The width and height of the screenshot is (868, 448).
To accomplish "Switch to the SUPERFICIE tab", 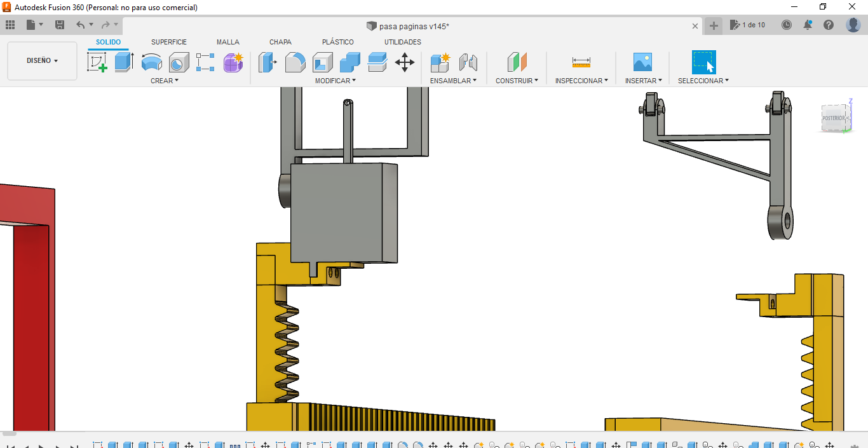I will 169,42.
